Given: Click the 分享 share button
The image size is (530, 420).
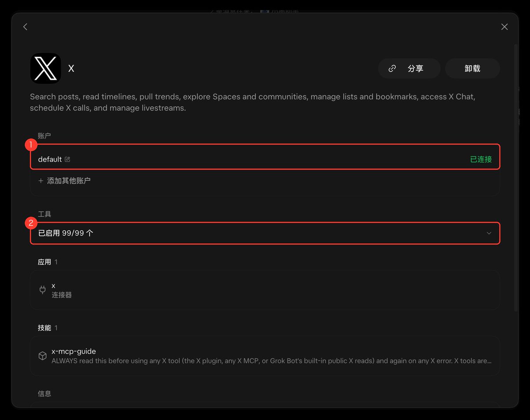Looking at the screenshot, I should pos(409,68).
